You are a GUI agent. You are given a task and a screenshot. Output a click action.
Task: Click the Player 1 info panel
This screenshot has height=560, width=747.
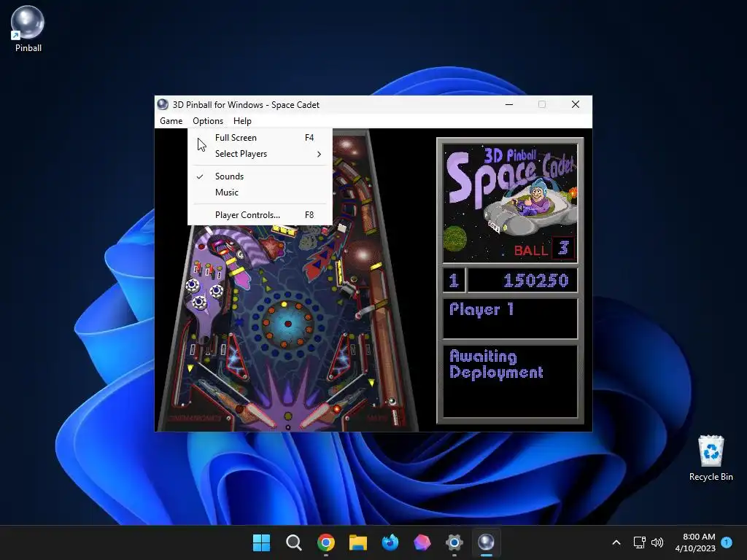pos(510,319)
